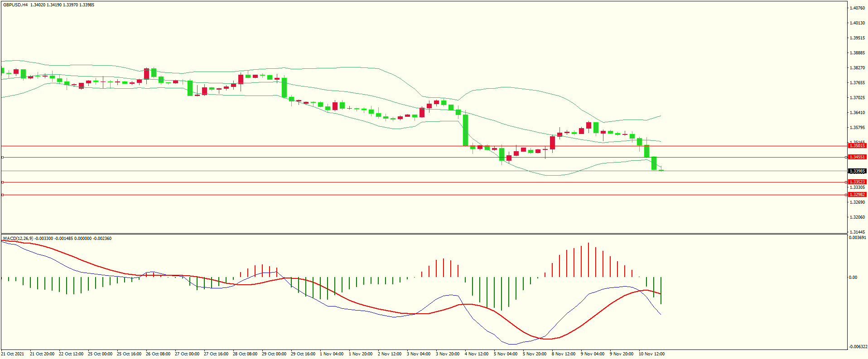This screenshot has width=868, height=359.
Task: Click the 21 Oct 2021 date label
Action: [x=13, y=354]
